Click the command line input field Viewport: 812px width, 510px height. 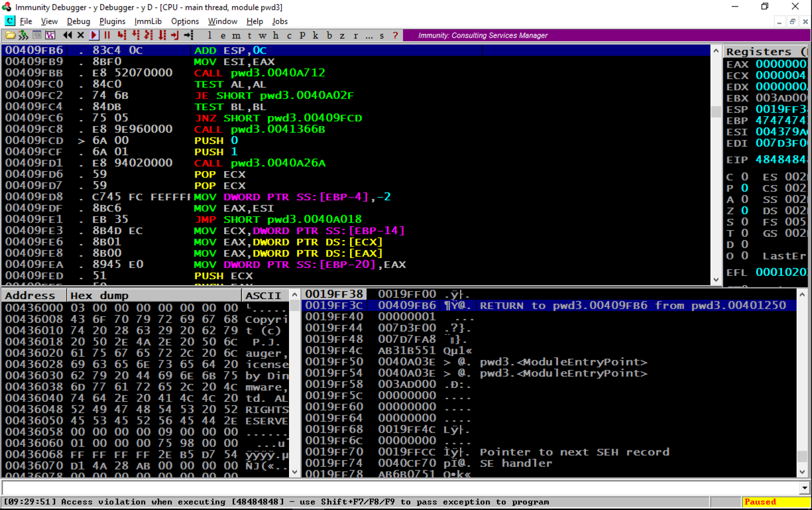coord(400,487)
